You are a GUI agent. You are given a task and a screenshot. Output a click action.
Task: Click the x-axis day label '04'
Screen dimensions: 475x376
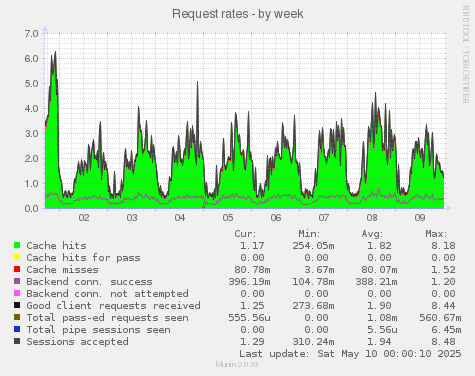[180, 218]
